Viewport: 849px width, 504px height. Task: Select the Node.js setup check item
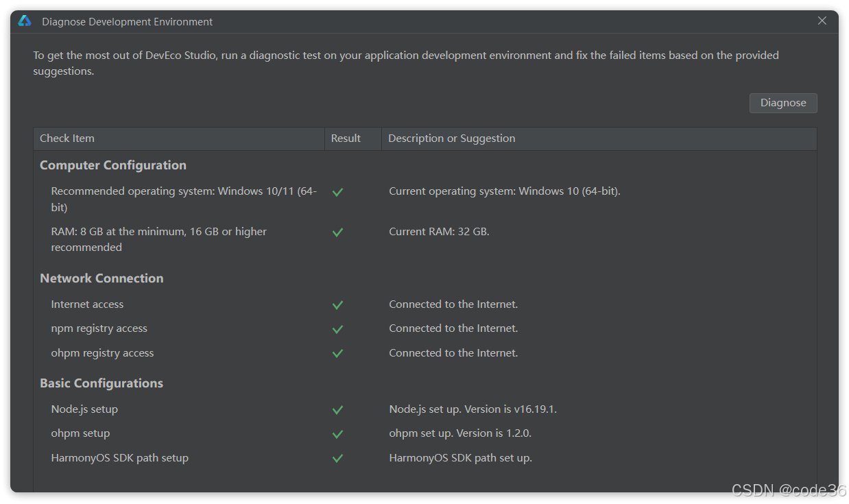(84, 409)
